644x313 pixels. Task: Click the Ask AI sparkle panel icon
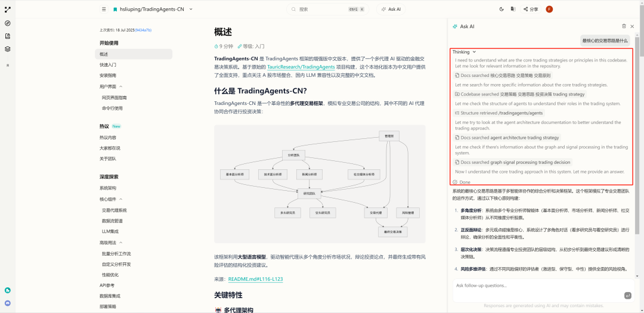[x=454, y=26]
